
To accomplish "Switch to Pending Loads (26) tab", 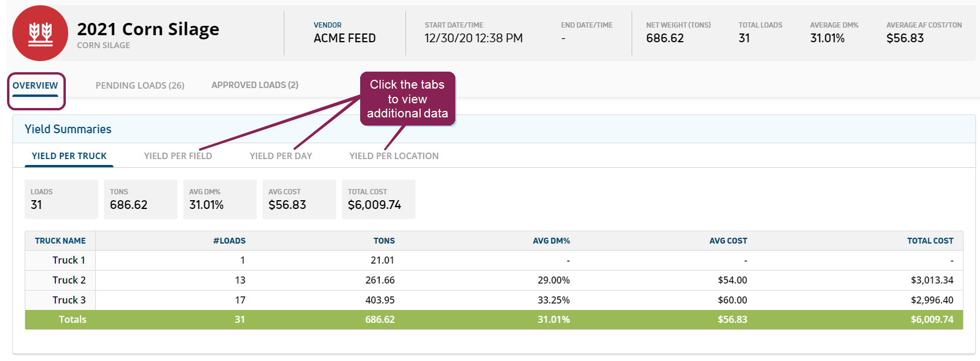I will [x=140, y=86].
